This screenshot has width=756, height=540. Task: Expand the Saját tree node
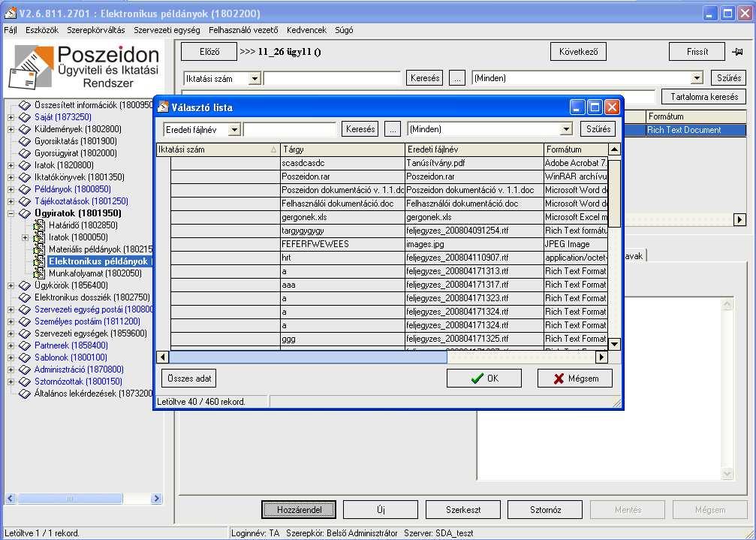[11, 117]
